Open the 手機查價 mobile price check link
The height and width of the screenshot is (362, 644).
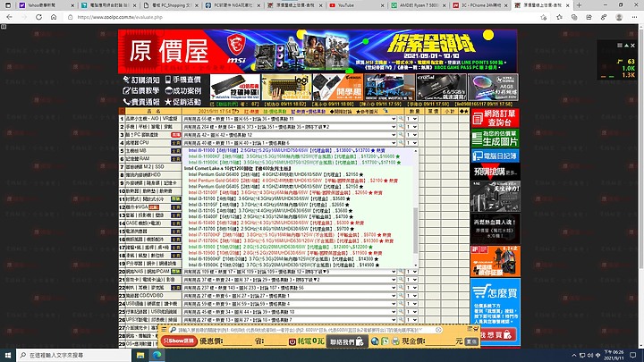tap(182, 80)
